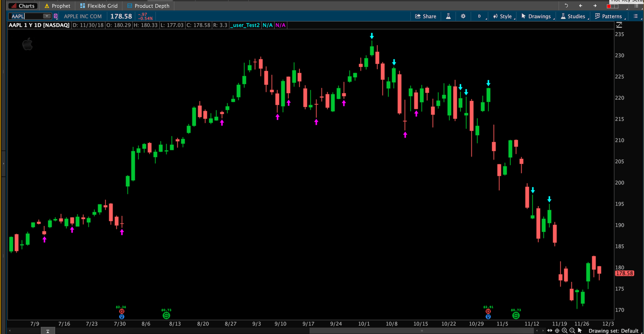Switch to the Charts tab
The width and height of the screenshot is (644, 334).
pyautogui.click(x=23, y=6)
